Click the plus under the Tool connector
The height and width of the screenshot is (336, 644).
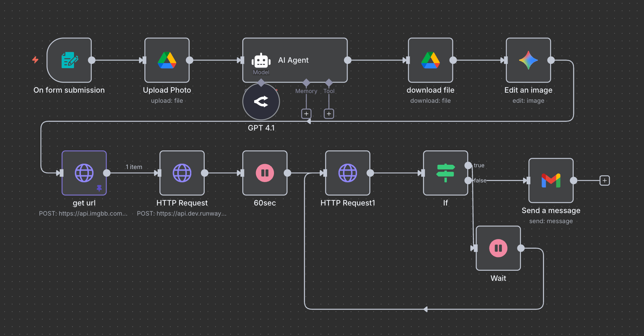[328, 113]
